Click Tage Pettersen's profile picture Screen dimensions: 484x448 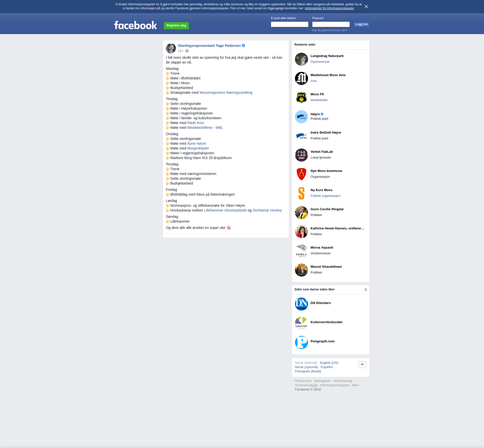pos(171,48)
